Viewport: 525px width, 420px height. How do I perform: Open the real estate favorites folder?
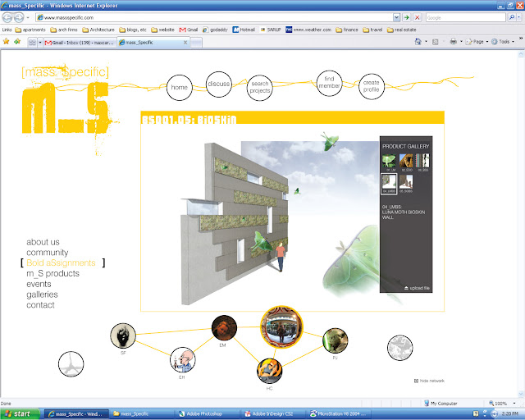coord(402,30)
